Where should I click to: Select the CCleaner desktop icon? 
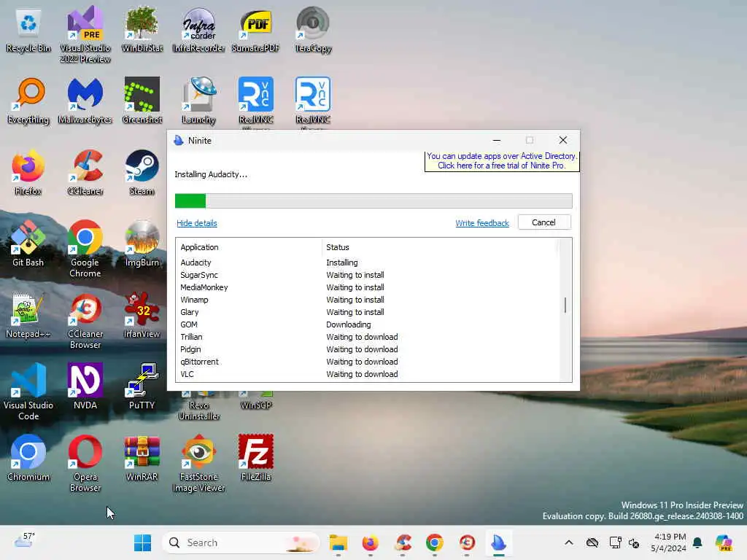coord(85,172)
